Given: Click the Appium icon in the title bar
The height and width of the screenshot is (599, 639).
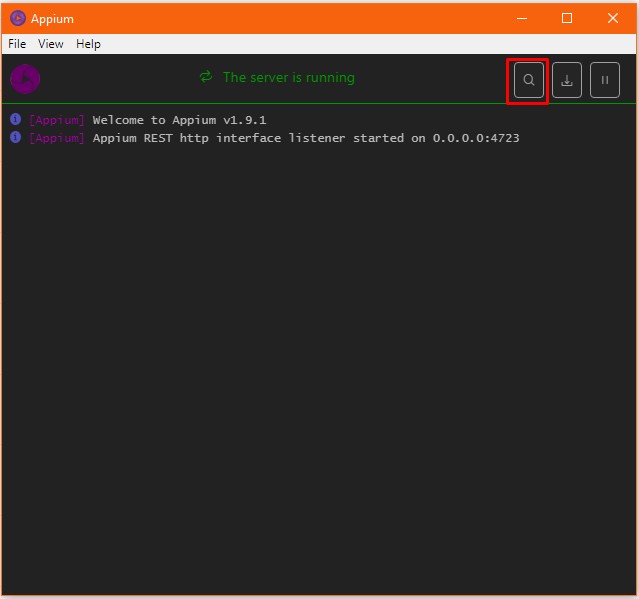Looking at the screenshot, I should tap(18, 18).
